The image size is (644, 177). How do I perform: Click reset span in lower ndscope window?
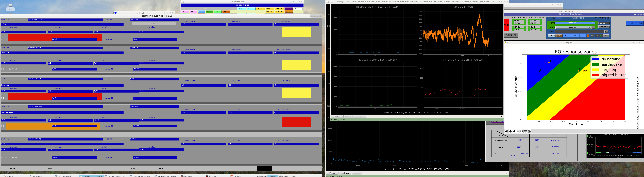point(345,173)
